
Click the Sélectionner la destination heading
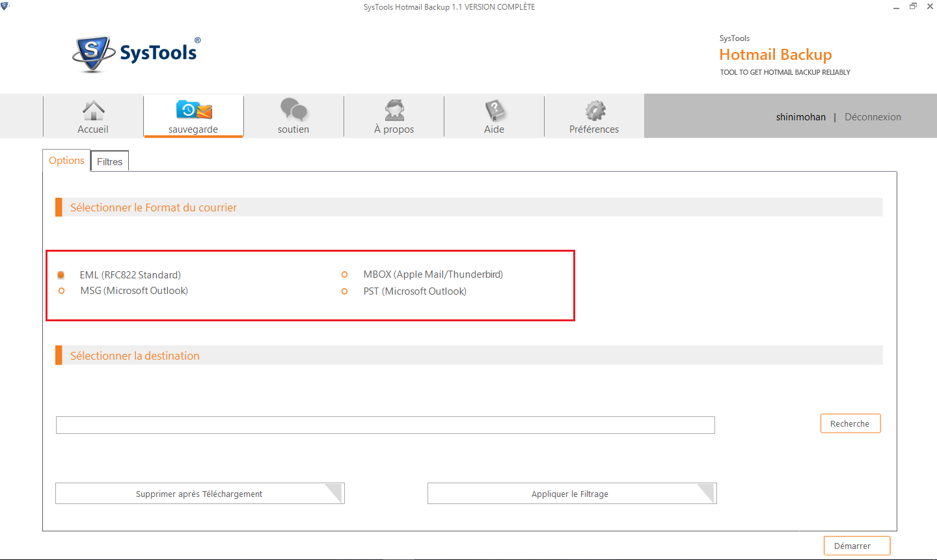tap(135, 356)
